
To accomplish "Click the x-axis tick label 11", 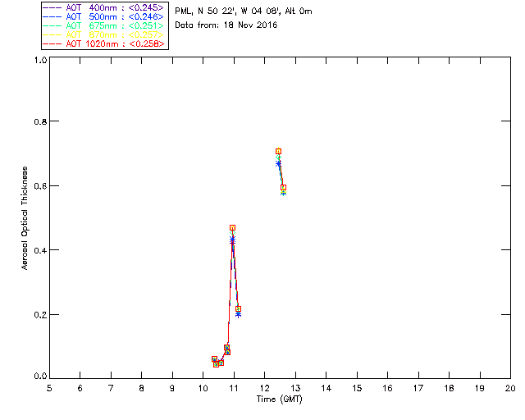I will [234, 388].
